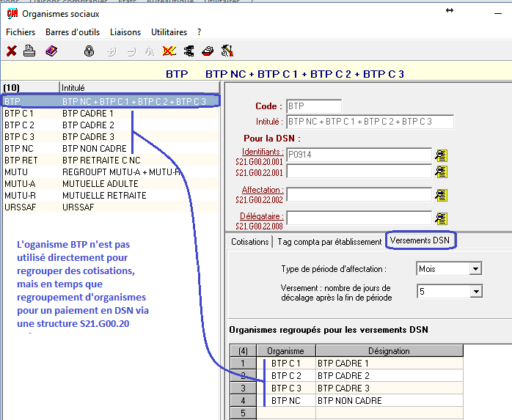The height and width of the screenshot is (420, 512).
Task: Open the Barres d'outils menu
Action: click(x=73, y=32)
